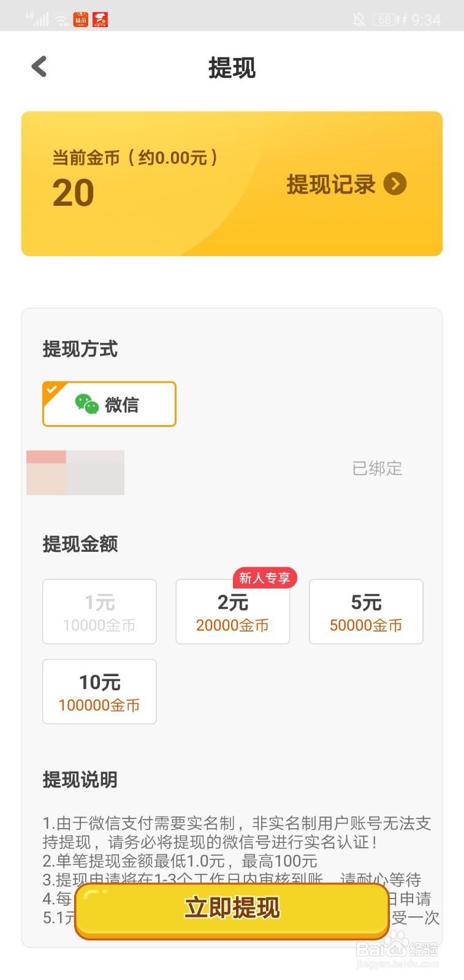The image size is (464, 980).
Task: Open withdrawal records arrow icon
Action: [395, 184]
